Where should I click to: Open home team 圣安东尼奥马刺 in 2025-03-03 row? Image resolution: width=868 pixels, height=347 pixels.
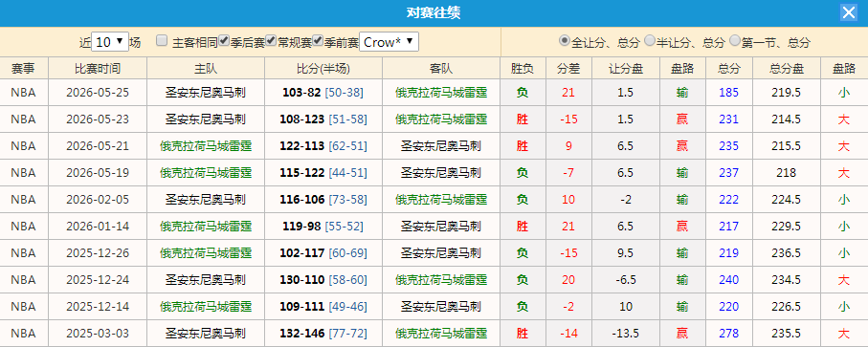click(x=206, y=334)
